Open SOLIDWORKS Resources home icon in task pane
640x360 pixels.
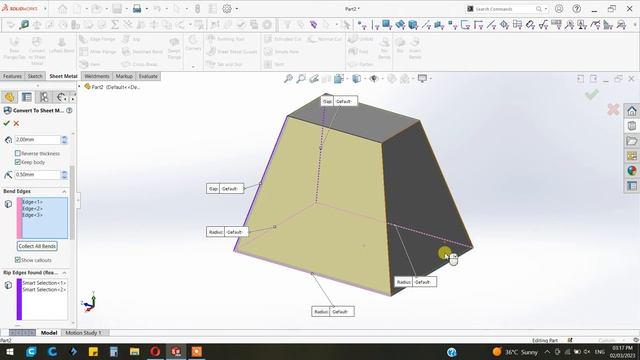pyautogui.click(x=631, y=111)
